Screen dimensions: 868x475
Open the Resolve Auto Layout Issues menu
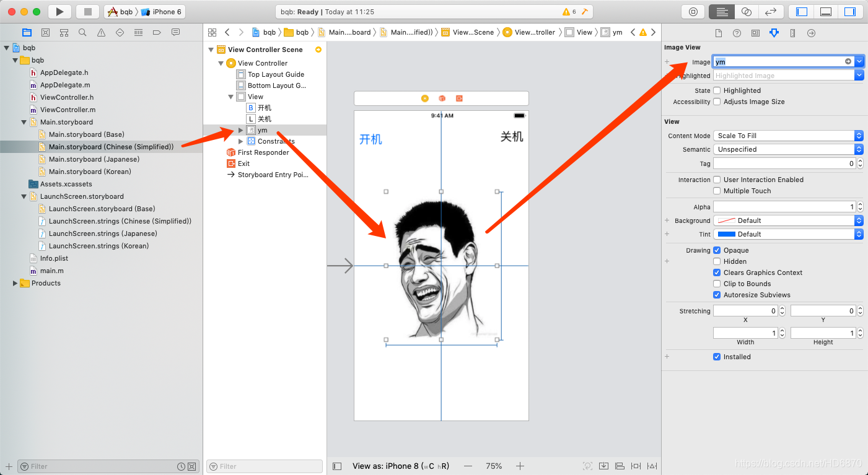click(652, 466)
